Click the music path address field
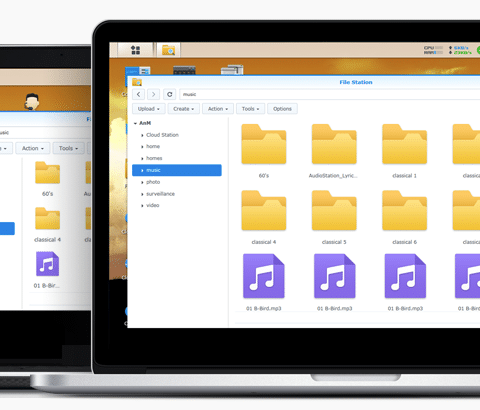Screen dimensions: 480x410 point(329,94)
